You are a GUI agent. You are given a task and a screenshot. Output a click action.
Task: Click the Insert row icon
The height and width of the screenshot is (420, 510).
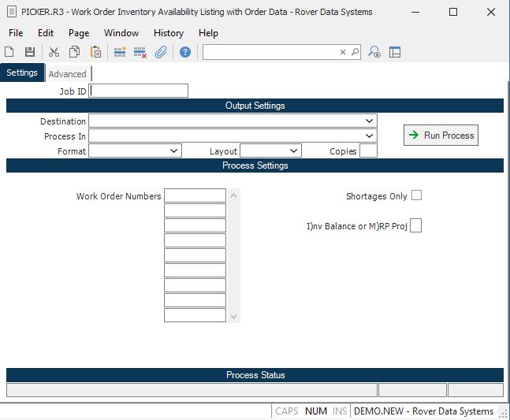point(120,52)
